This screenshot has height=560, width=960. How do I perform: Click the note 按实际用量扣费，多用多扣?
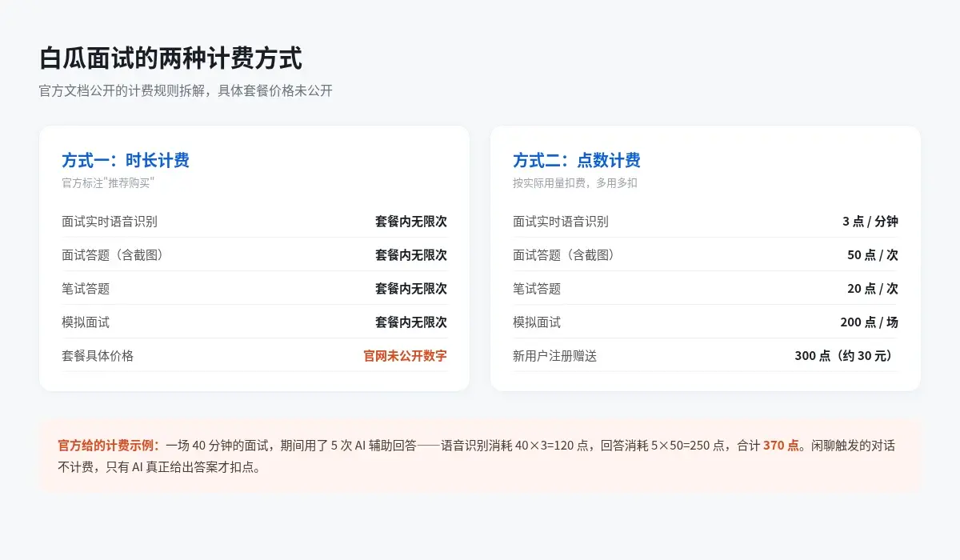tap(575, 182)
